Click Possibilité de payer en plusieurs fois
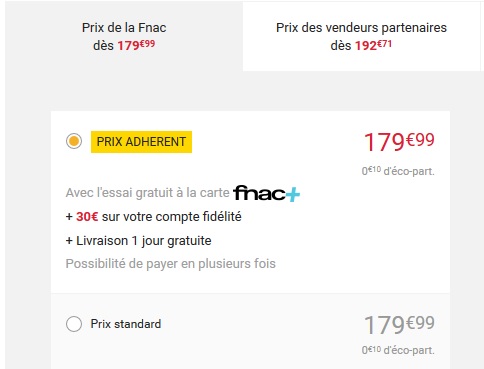This screenshot has width=484, height=369. click(x=171, y=264)
